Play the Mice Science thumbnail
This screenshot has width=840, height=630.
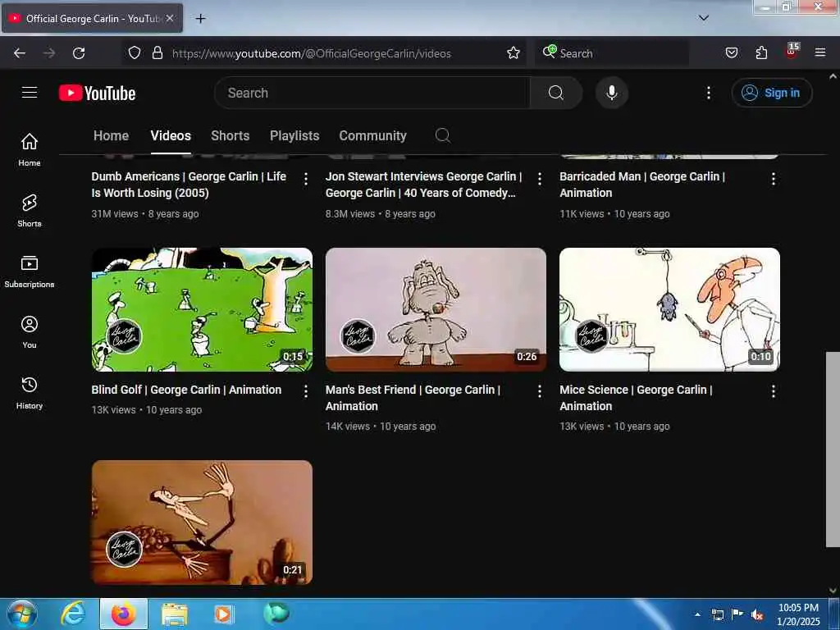coord(669,309)
